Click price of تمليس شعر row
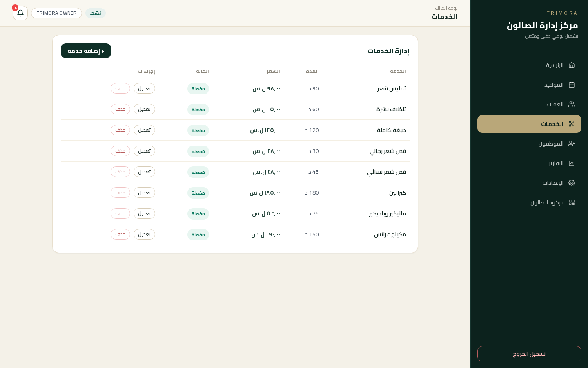Screen dimensions: 588x368 [x=266, y=89]
